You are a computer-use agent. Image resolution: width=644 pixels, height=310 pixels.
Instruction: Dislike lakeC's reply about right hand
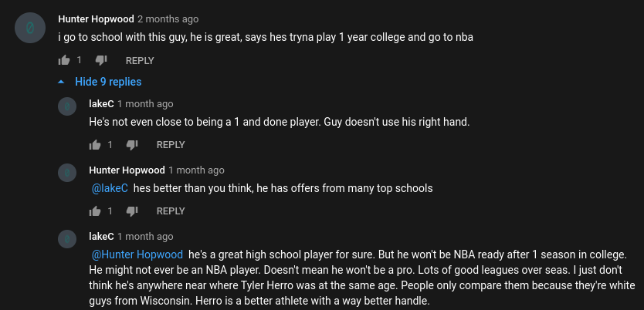132,144
